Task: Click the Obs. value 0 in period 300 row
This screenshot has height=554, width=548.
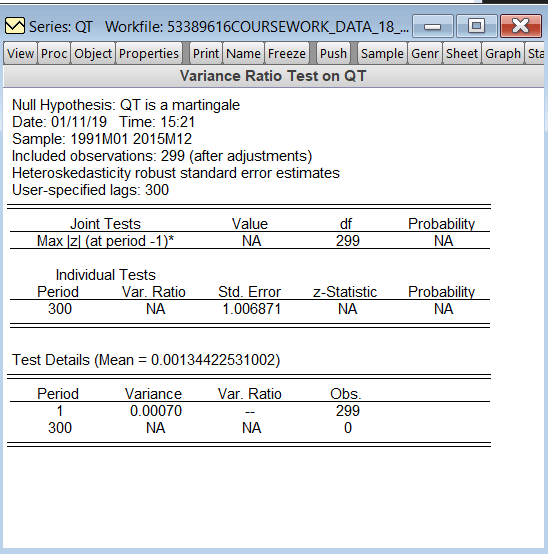Action: [x=348, y=428]
